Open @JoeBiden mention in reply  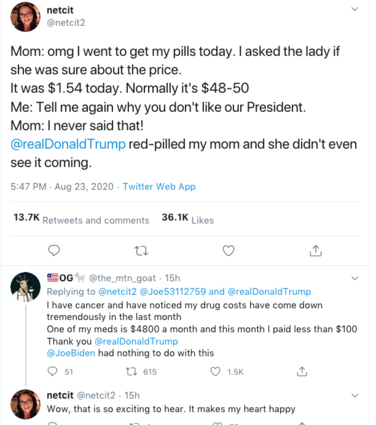[71, 353]
